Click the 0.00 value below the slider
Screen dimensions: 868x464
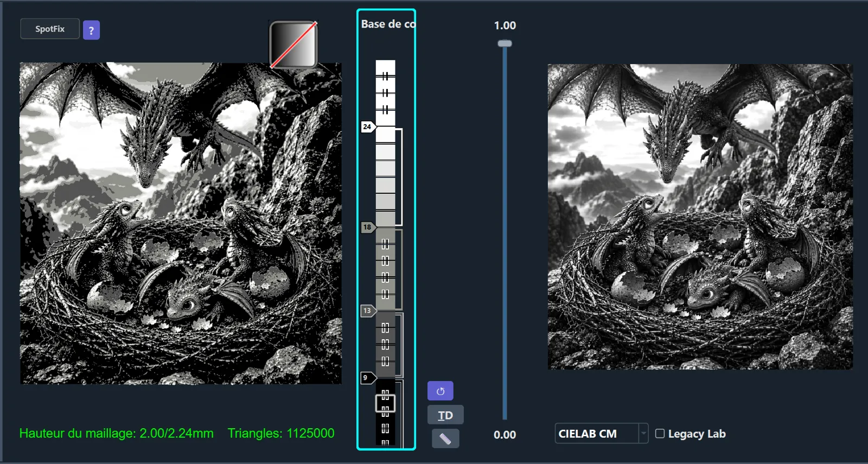pos(505,435)
